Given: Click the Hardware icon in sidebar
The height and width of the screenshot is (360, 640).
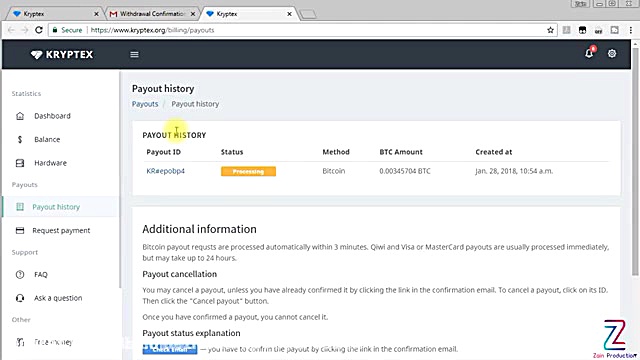Looking at the screenshot, I should pyautogui.click(x=20, y=163).
